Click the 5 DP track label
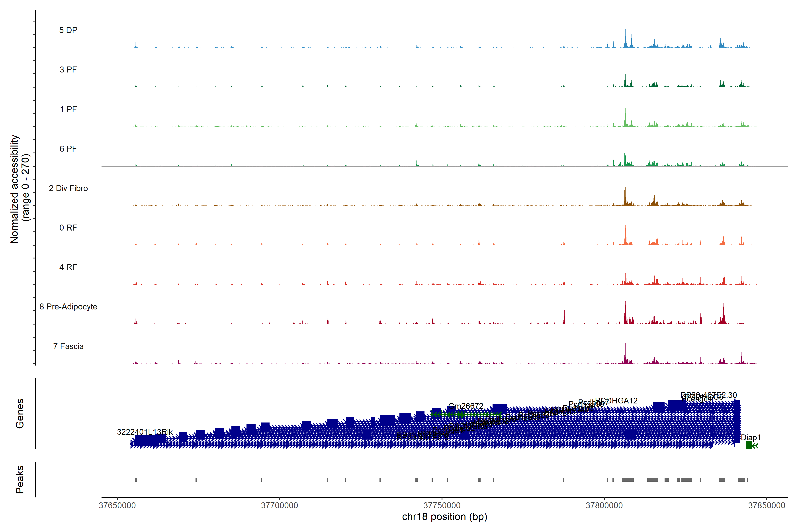Screen dimensions: 798x532 pyautogui.click(x=68, y=30)
